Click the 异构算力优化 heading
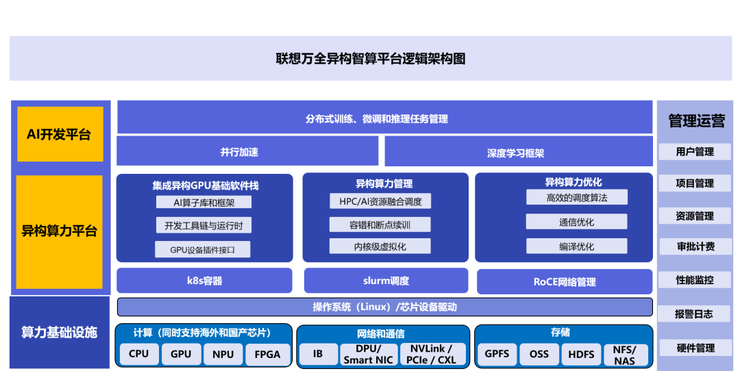The height and width of the screenshot is (384, 740). tap(573, 182)
